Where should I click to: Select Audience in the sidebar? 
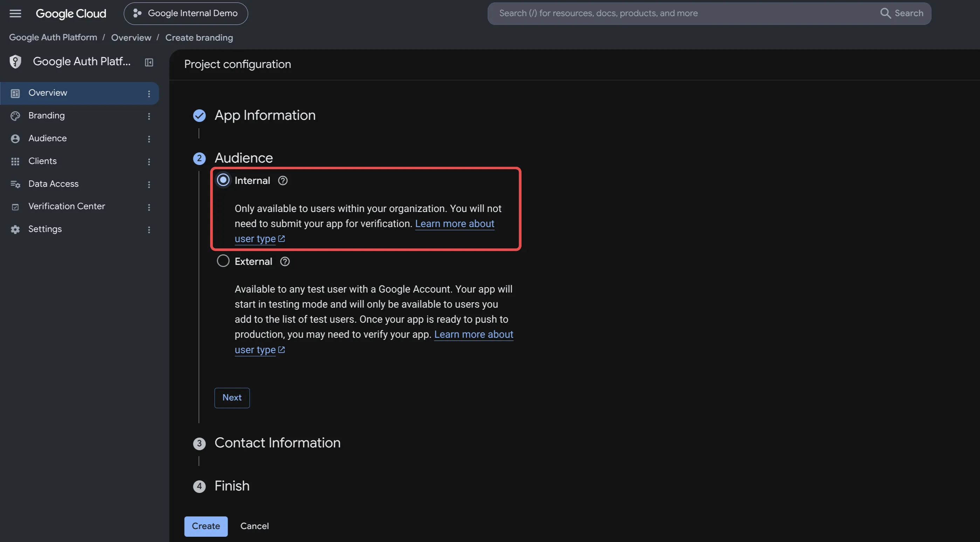[80, 138]
